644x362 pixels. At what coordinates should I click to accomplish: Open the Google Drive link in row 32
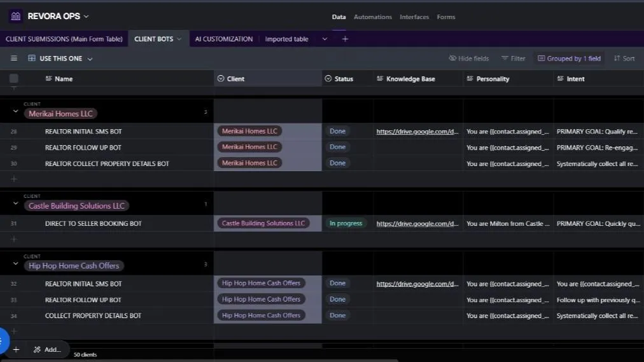point(417,284)
